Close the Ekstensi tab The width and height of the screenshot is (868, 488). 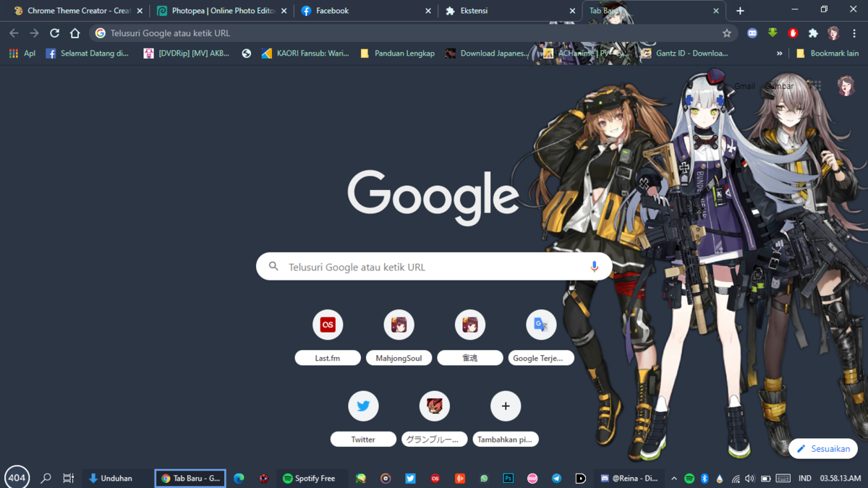point(572,11)
